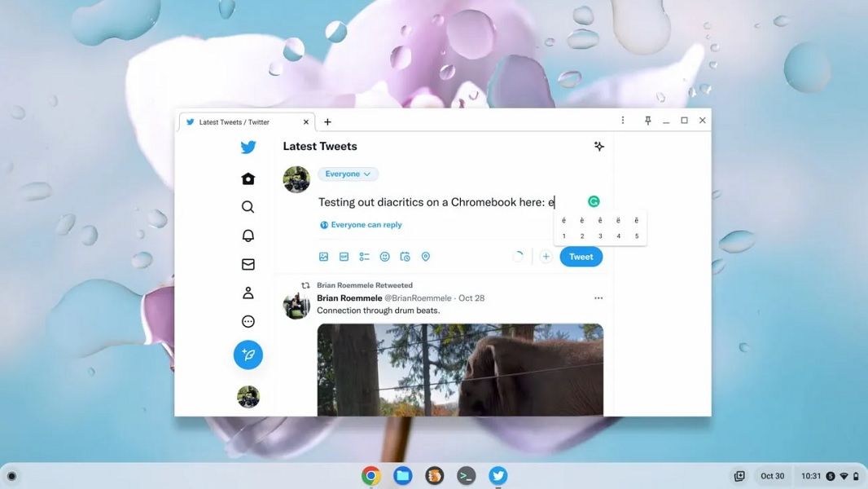The height and width of the screenshot is (489, 868).
Task: Open the Everyone audience dropdown
Action: (x=348, y=174)
